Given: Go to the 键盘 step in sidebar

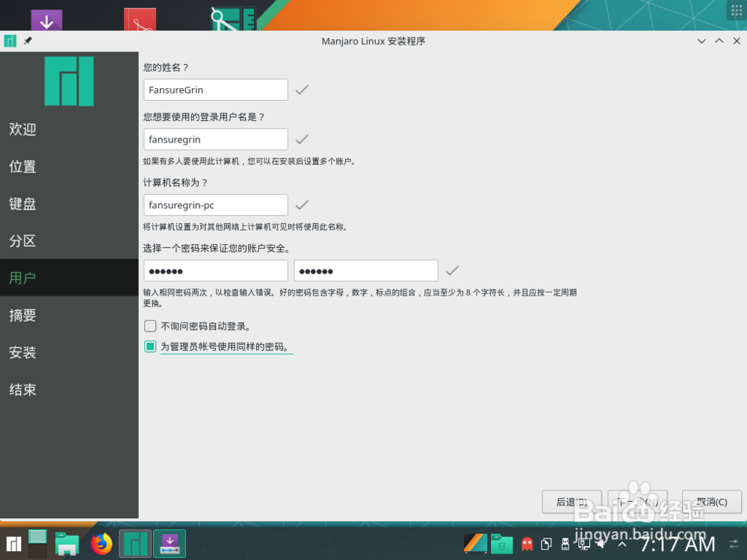Looking at the screenshot, I should point(69,203).
